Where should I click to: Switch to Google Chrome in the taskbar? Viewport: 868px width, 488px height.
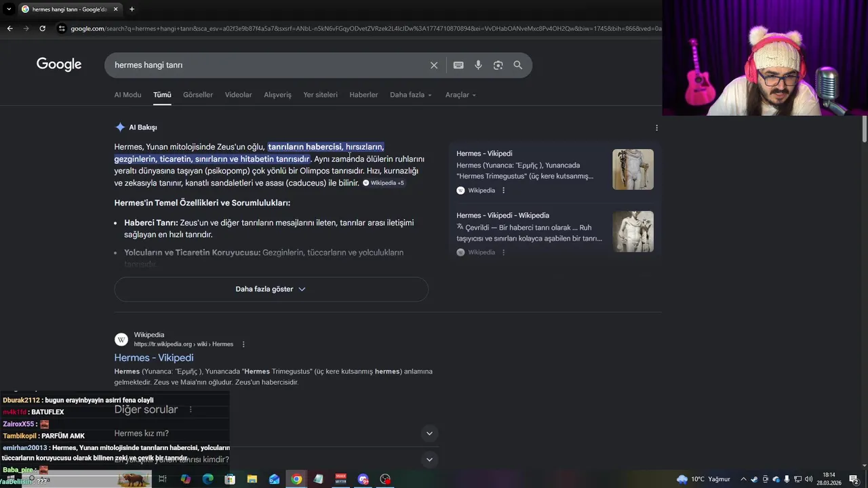coord(296,479)
